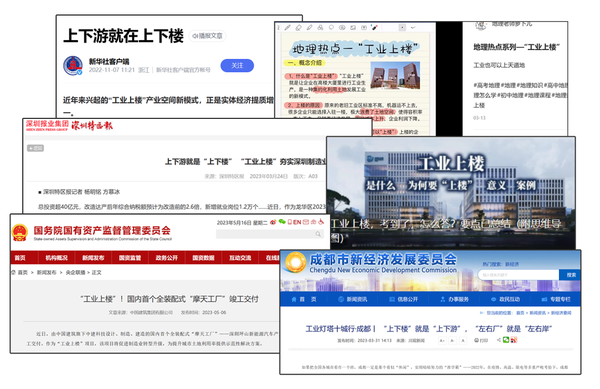Open 首页 in Chengdu blue nav bar
The height and width of the screenshot is (389, 600).
coord(304,299)
